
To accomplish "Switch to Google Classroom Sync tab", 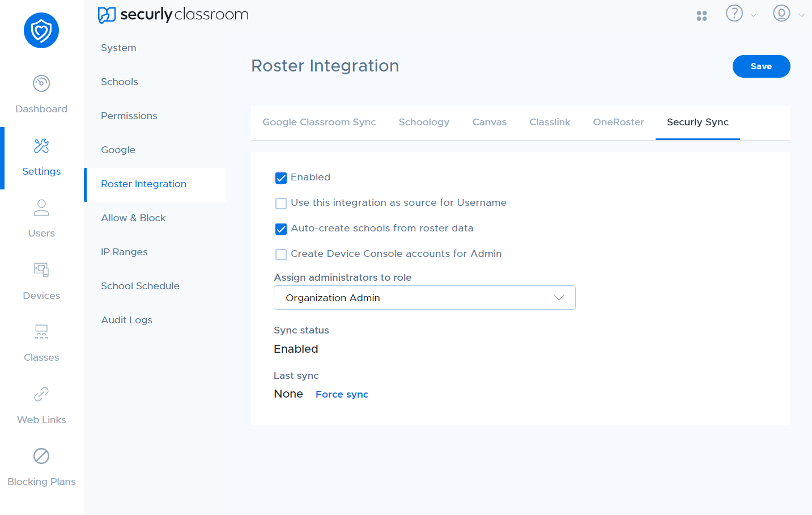I will 319,122.
